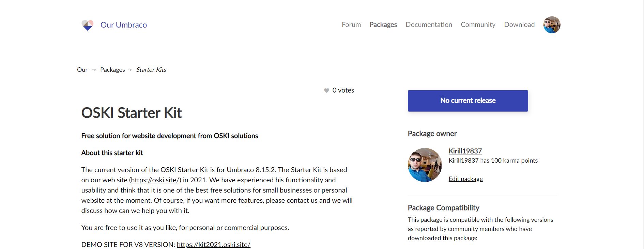The image size is (644, 249).
Task: Click the heart icon beside 0 votes
Action: pos(326,90)
